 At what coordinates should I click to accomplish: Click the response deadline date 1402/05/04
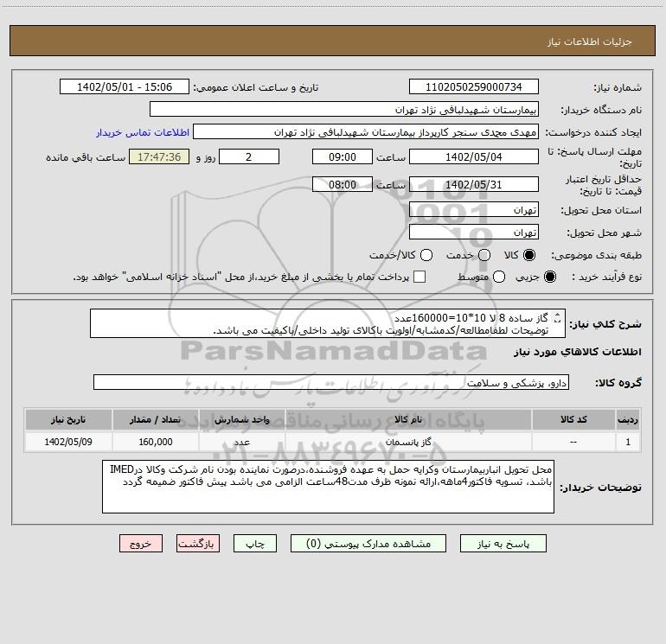click(474, 156)
